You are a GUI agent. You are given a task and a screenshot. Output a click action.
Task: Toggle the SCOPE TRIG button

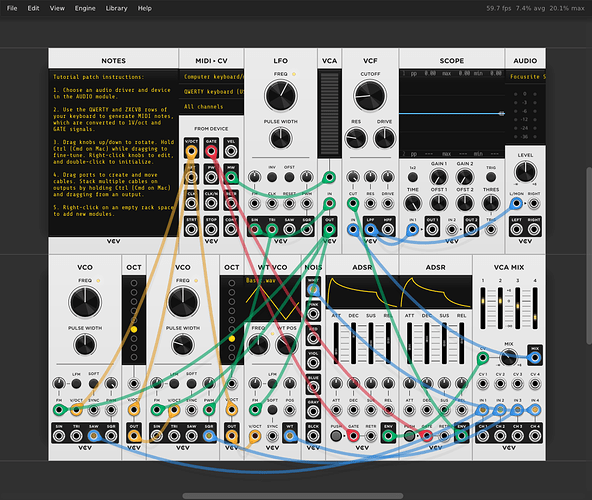[491, 177]
